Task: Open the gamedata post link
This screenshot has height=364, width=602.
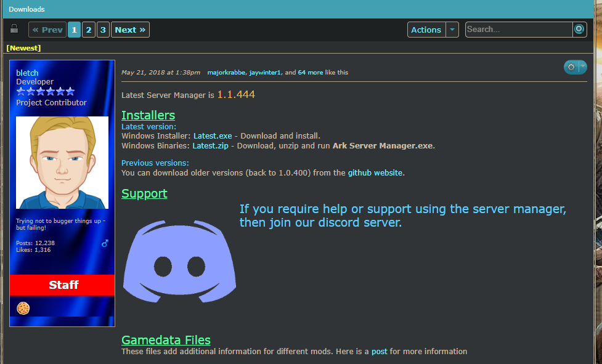Action: 380,351
